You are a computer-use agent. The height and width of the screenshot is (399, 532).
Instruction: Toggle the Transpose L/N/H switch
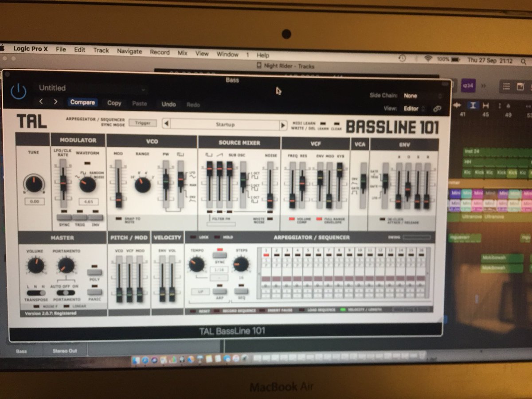(x=36, y=292)
